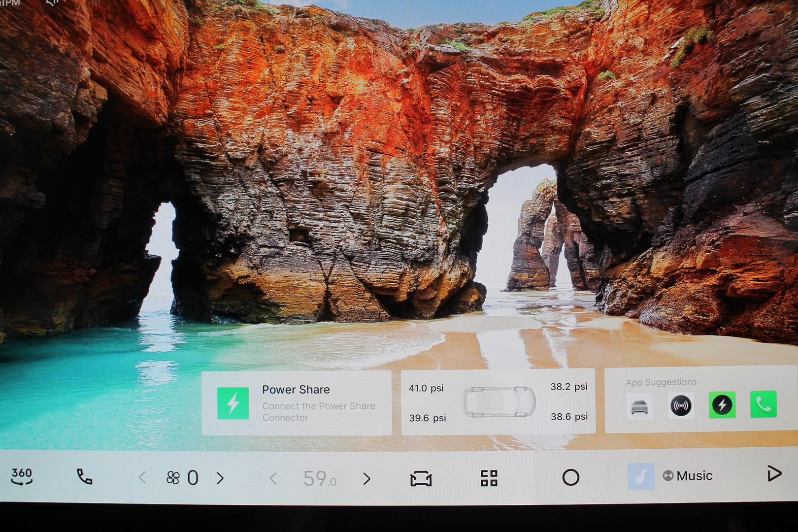The image size is (798, 532).
Task: Tap the fan speed icon
Action: [173, 477]
